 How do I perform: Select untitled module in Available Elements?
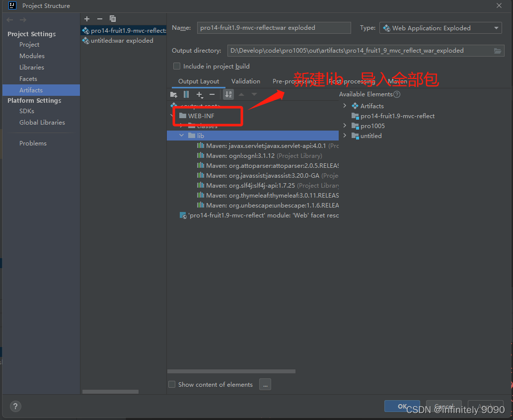[366, 136]
